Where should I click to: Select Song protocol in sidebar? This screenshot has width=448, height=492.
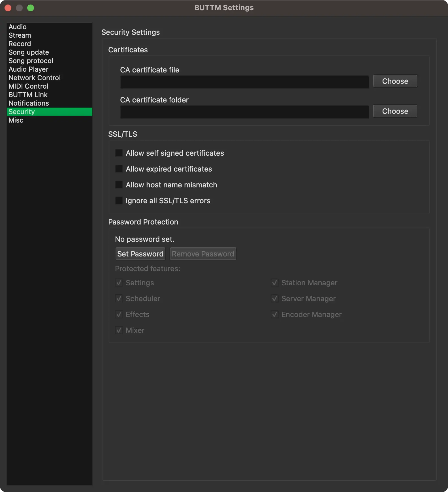49,61
